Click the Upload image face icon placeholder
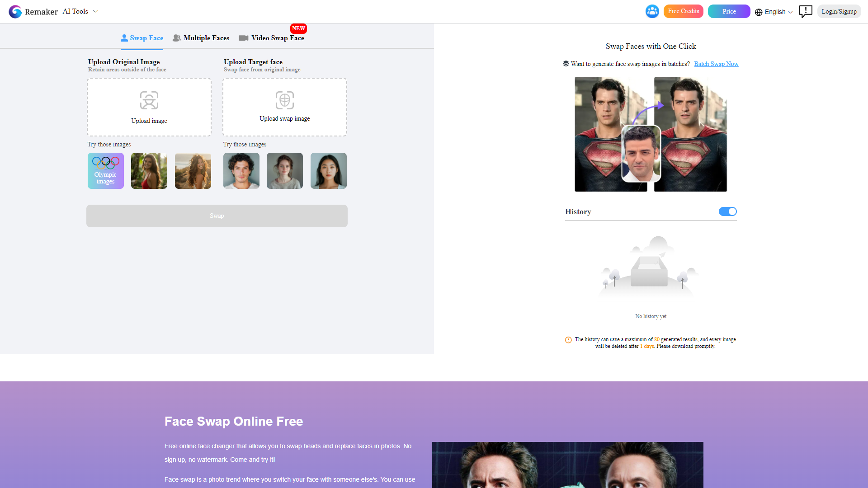Viewport: 868px width, 488px height. tap(149, 100)
